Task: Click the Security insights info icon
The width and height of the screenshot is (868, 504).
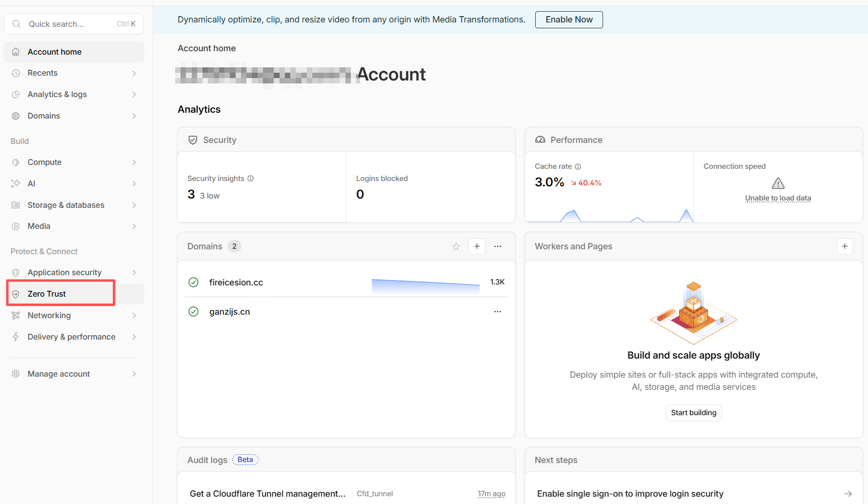Action: point(251,179)
